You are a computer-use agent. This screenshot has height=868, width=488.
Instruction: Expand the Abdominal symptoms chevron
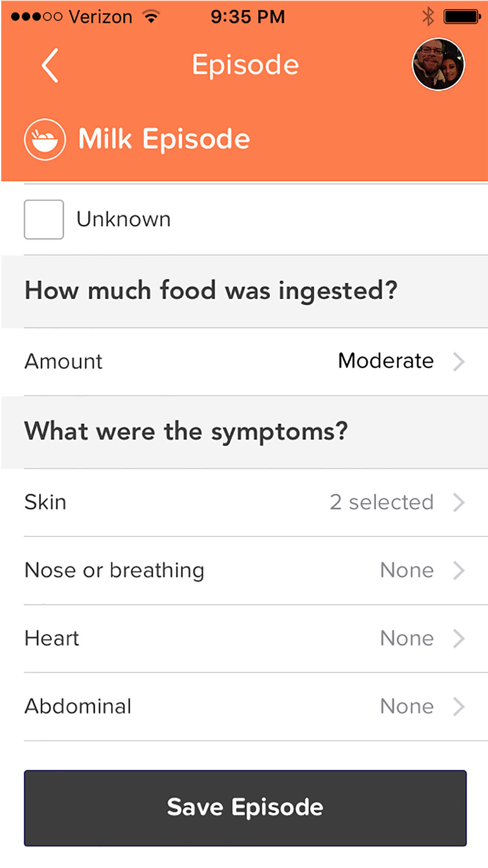(459, 706)
